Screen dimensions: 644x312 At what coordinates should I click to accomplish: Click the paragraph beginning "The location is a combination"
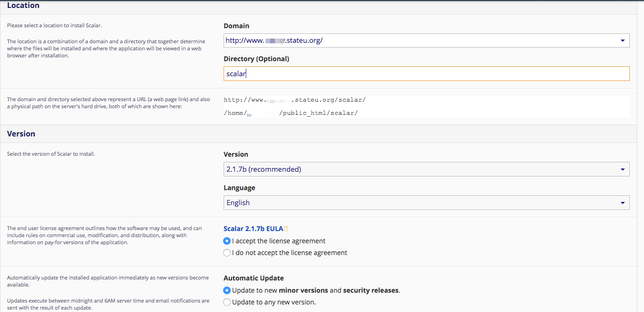coord(106,48)
